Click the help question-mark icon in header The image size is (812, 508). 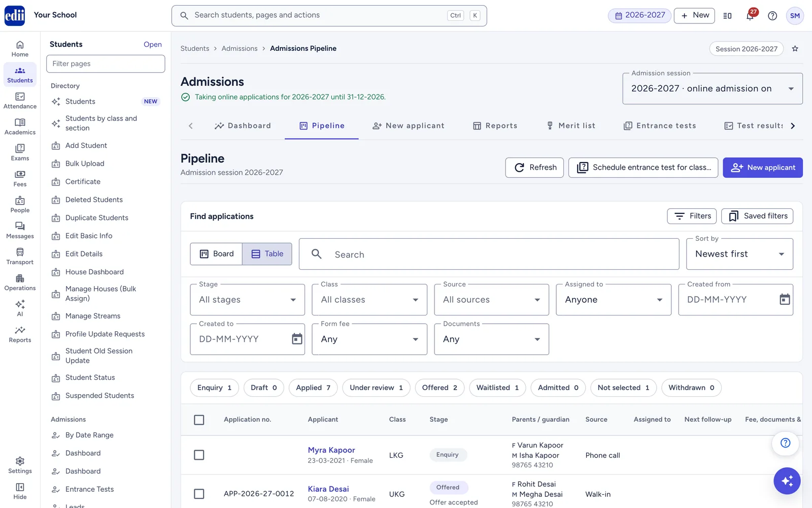point(772,16)
